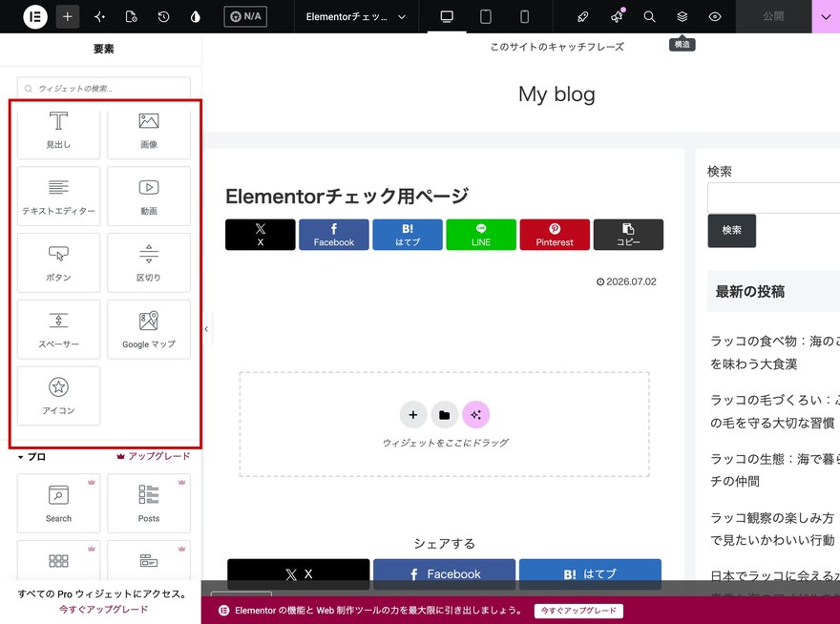Open the Elementor logo menu

click(x=34, y=16)
